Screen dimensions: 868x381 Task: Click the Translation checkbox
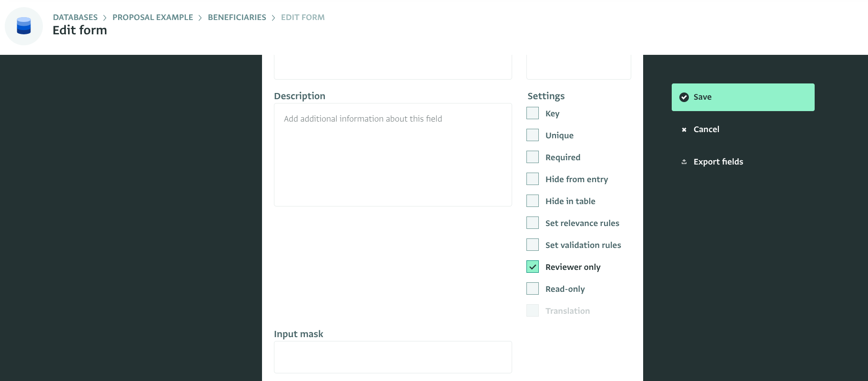tap(533, 310)
